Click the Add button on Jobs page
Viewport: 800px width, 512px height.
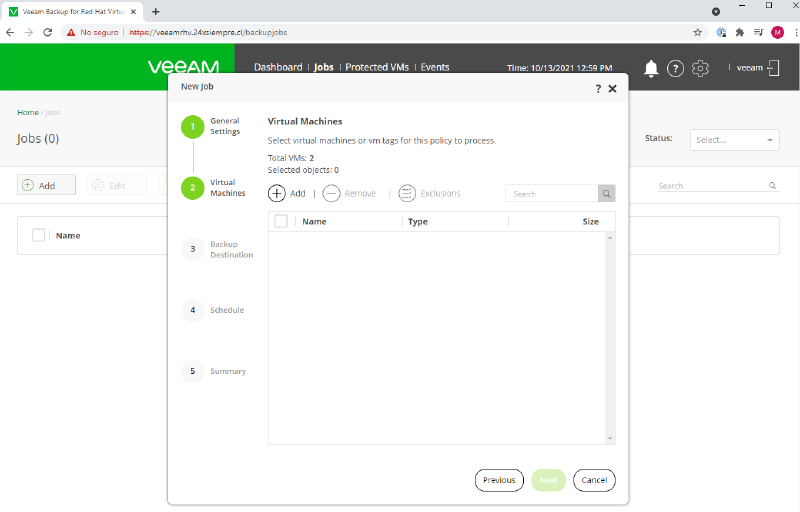46,185
